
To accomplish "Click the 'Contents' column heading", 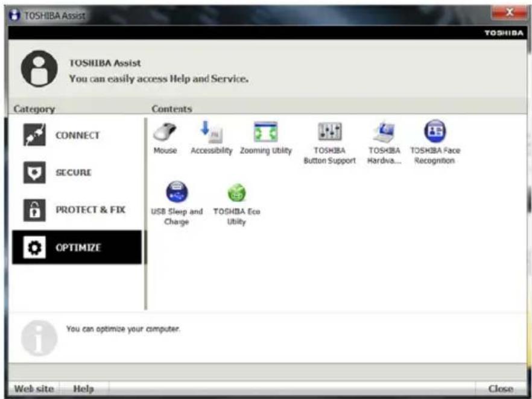I will (x=172, y=109).
